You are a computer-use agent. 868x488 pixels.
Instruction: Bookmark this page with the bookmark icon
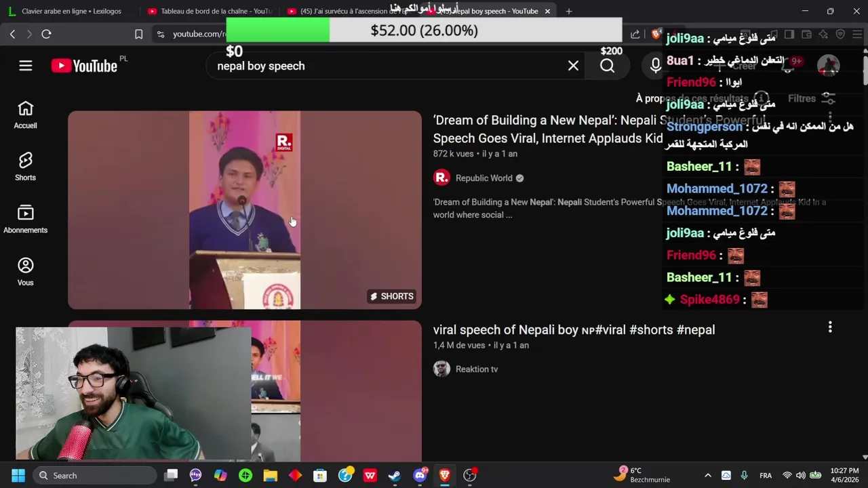pyautogui.click(x=138, y=34)
